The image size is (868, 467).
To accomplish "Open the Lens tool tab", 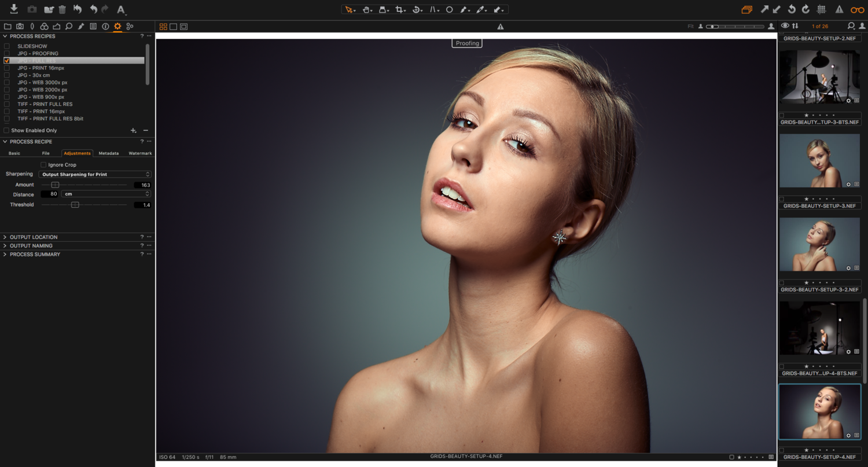I will 32,27.
